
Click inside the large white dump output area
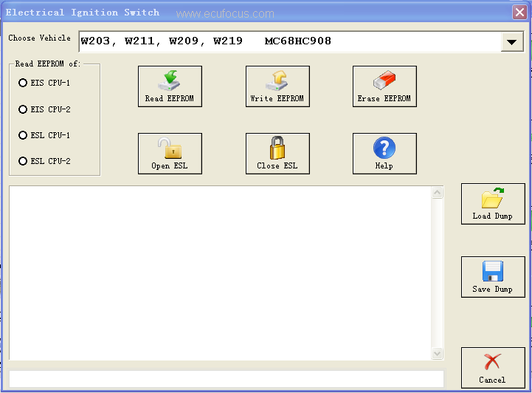pos(221,273)
